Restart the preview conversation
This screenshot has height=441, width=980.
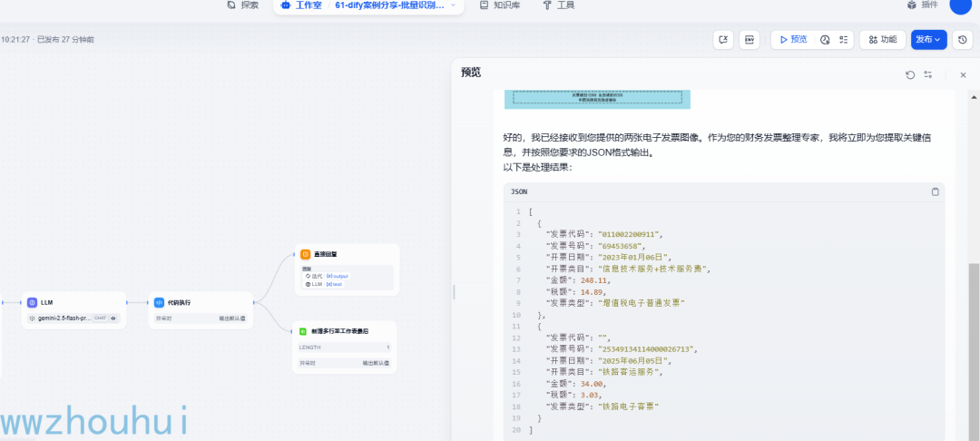click(910, 75)
